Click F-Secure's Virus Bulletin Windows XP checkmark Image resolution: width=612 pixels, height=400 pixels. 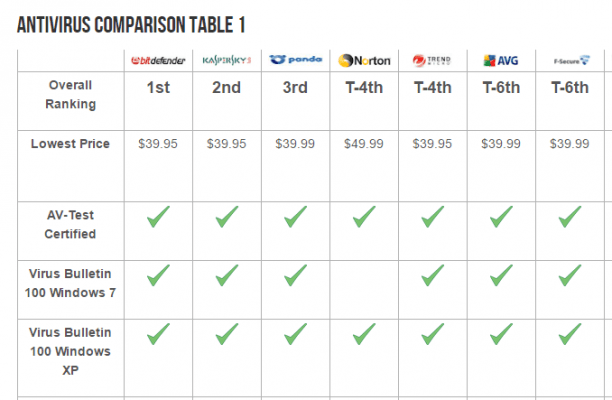569,333
